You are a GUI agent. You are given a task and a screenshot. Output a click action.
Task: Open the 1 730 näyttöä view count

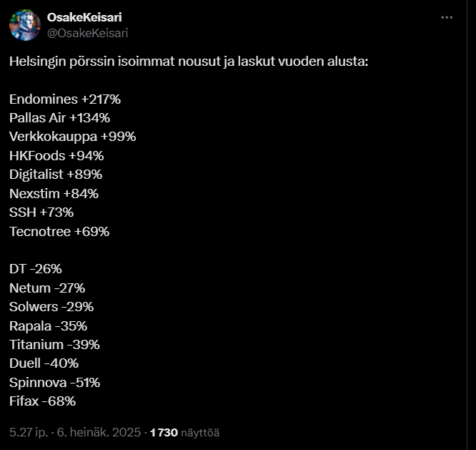[x=184, y=432]
